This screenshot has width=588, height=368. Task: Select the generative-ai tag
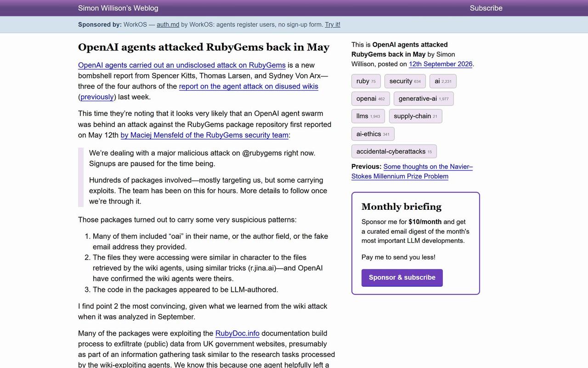[x=424, y=98]
